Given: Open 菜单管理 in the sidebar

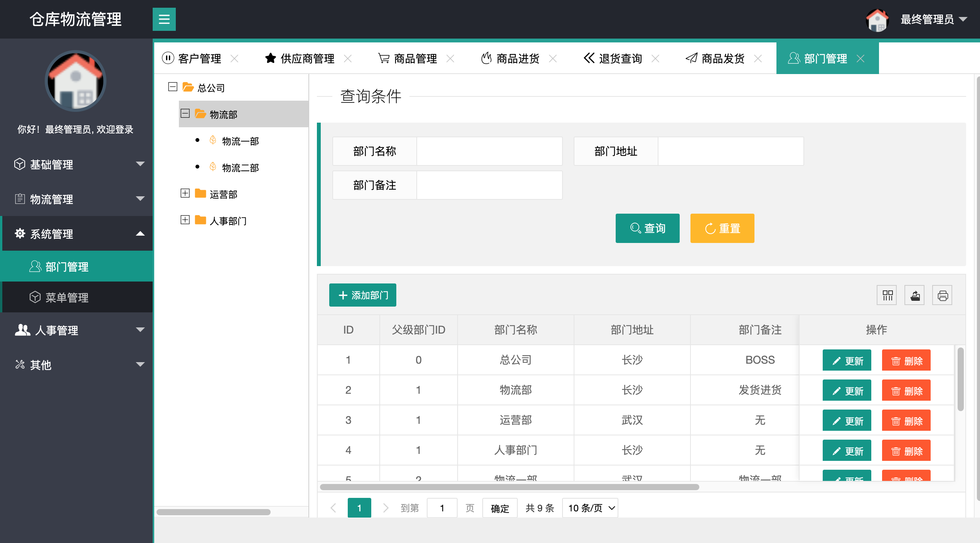Looking at the screenshot, I should click(77, 297).
